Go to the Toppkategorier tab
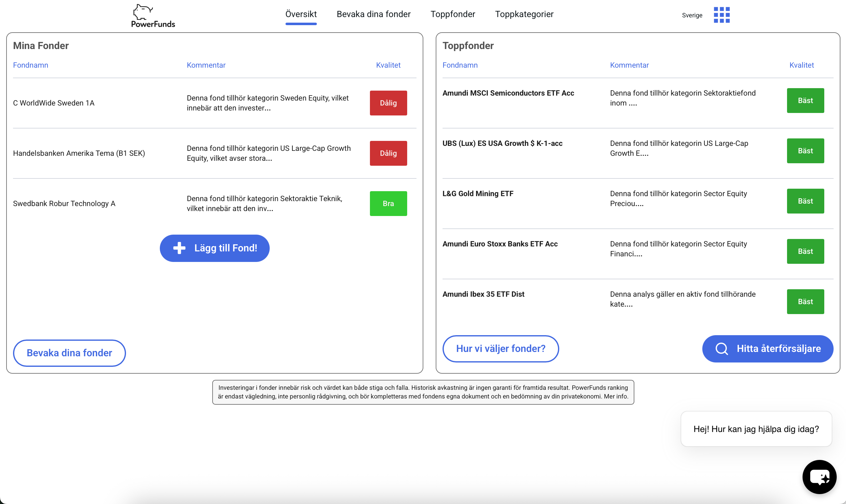The image size is (846, 504). 524,14
